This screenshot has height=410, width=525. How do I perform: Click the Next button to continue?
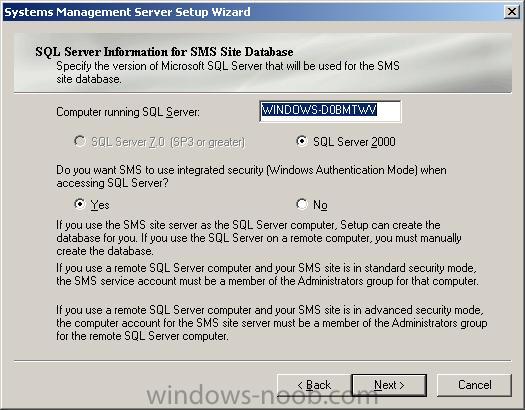(389, 385)
